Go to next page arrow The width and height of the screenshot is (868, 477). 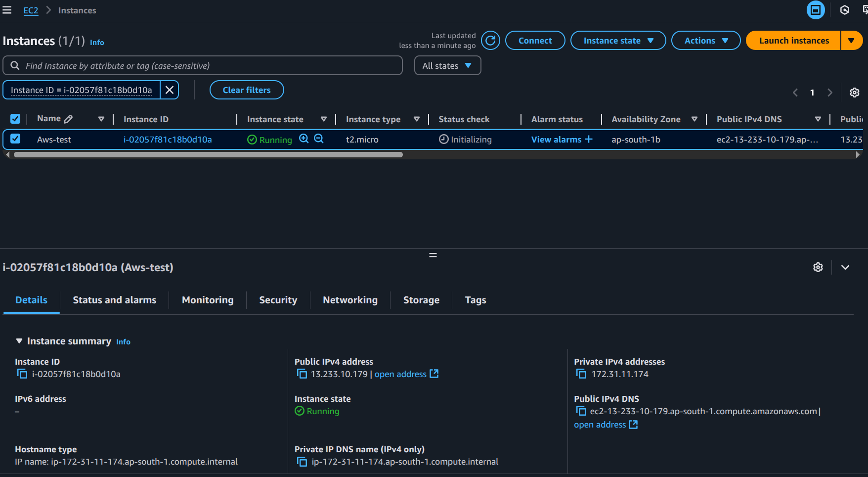click(830, 93)
